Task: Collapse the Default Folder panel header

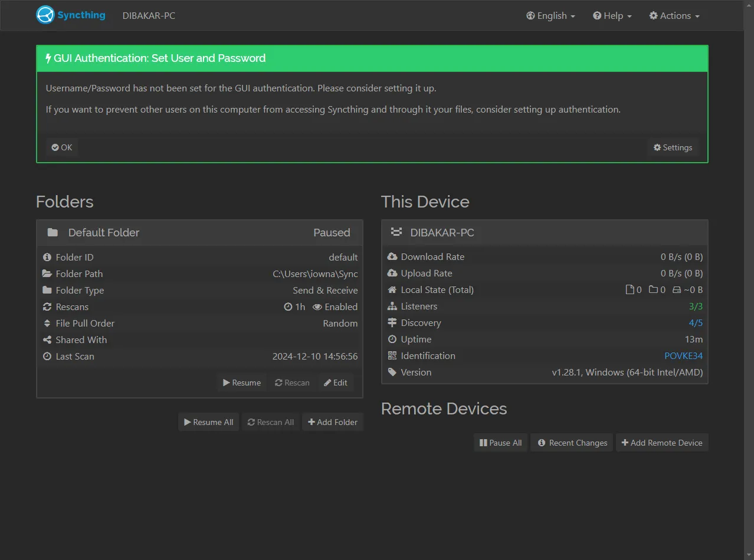Action: (x=199, y=233)
